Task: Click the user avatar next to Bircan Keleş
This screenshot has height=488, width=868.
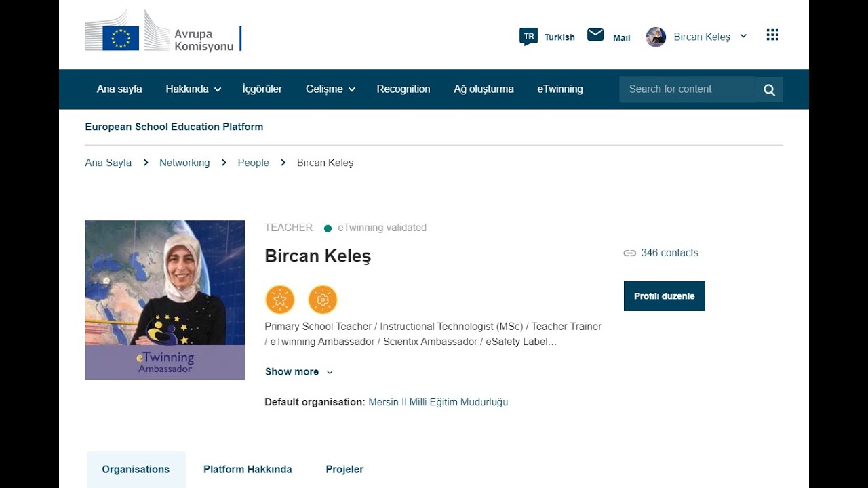Action: click(656, 37)
